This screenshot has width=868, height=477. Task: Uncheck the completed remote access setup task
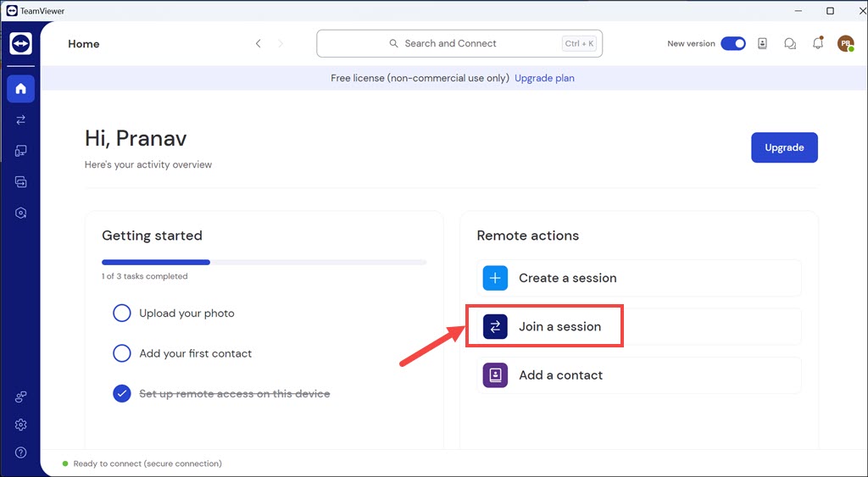click(x=122, y=393)
